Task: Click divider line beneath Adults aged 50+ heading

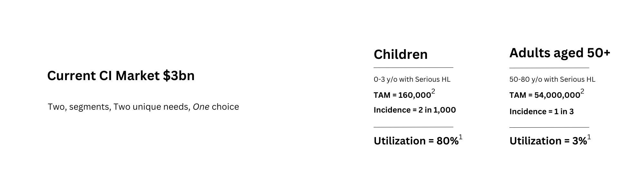Action: [x=549, y=68]
